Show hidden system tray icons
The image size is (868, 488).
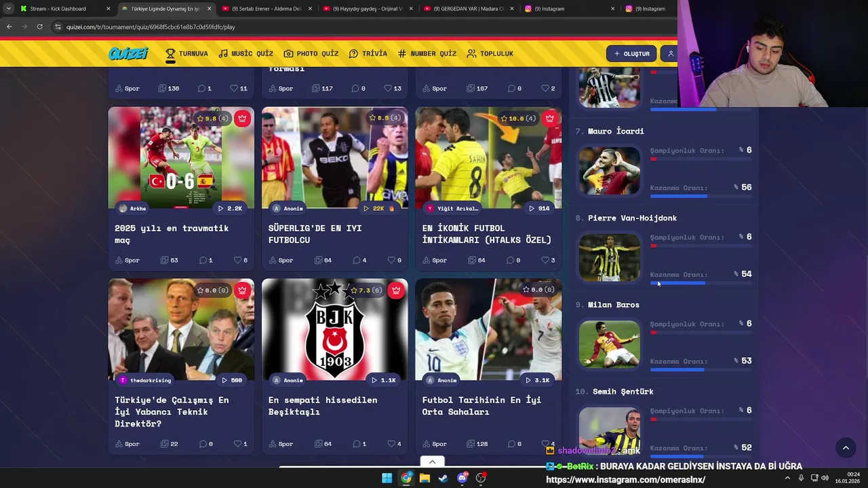pos(787,478)
